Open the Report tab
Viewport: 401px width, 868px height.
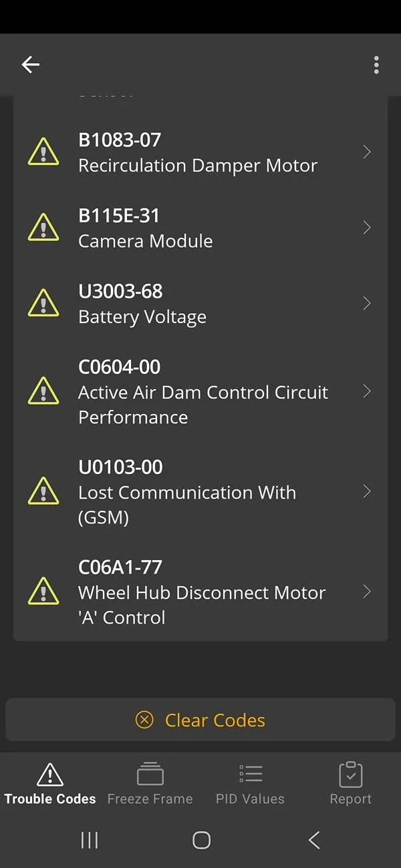tap(350, 783)
